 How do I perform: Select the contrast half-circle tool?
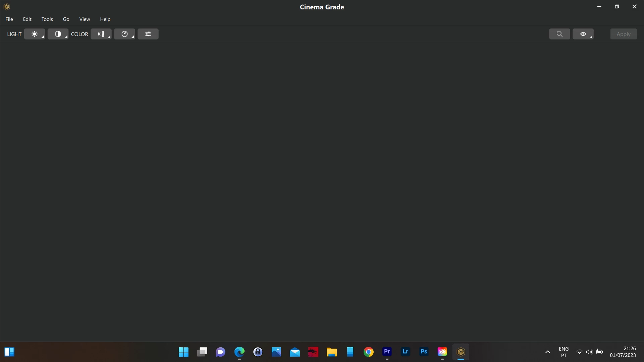pyautogui.click(x=58, y=34)
